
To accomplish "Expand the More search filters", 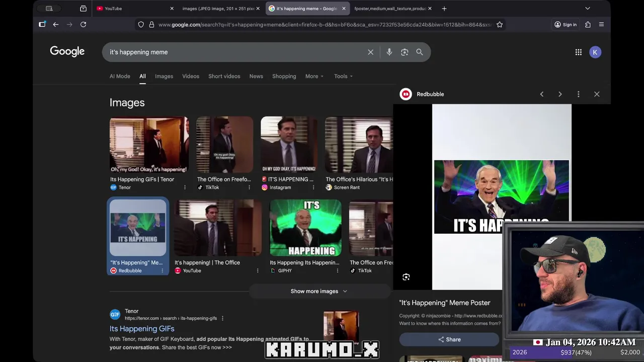I will point(314,76).
